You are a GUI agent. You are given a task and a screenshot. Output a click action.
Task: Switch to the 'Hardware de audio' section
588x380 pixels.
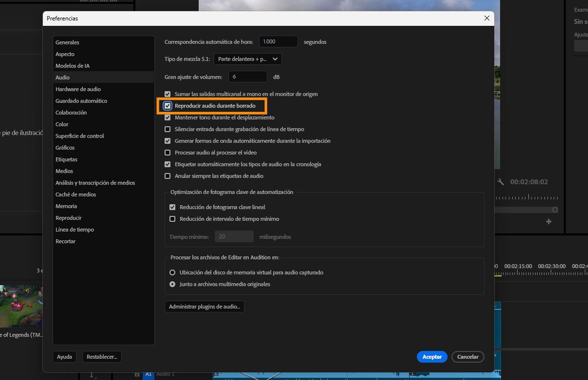point(78,89)
